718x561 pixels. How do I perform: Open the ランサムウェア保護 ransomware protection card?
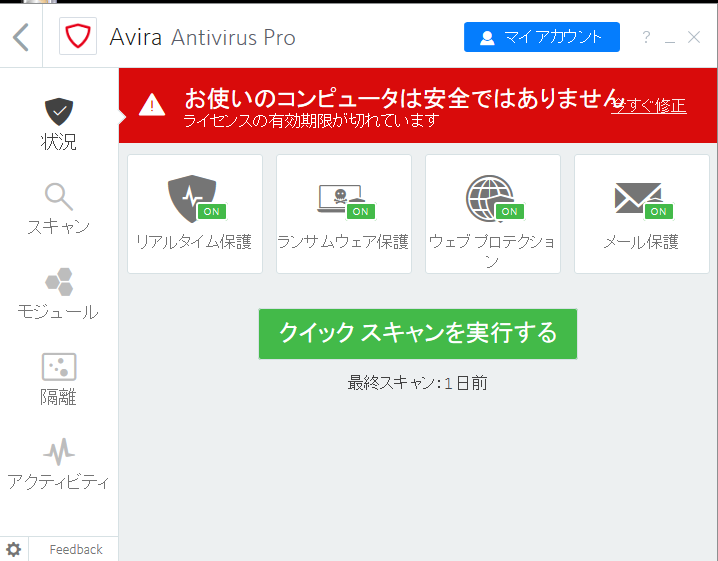click(344, 214)
